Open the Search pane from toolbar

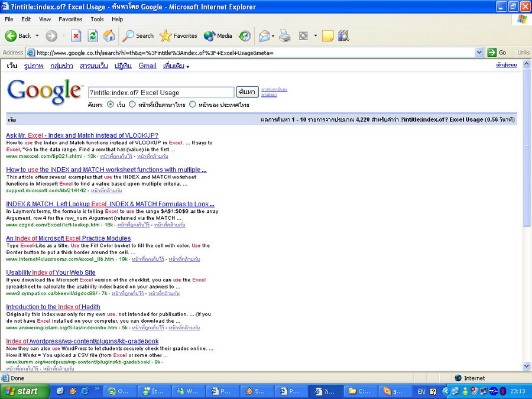coord(138,35)
